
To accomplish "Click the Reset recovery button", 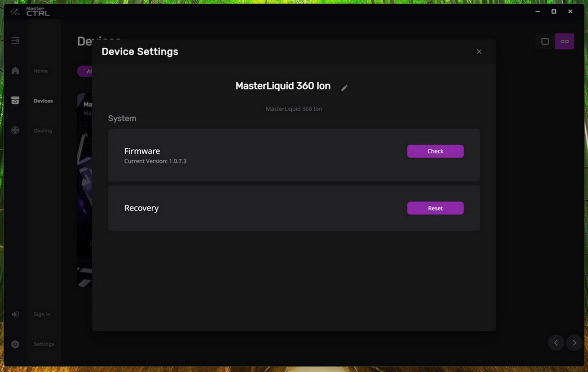I will [435, 208].
